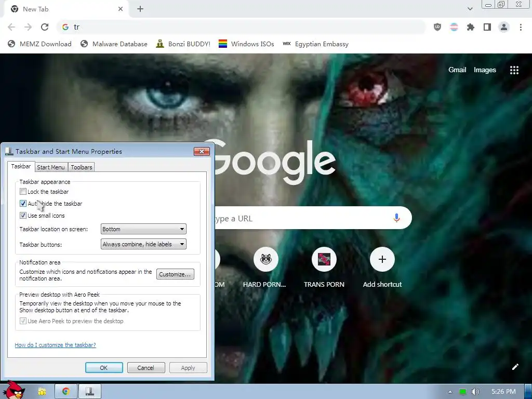Image resolution: width=532 pixels, height=399 pixels.
Task: Uncheck Use small icons
Action: tap(23, 216)
